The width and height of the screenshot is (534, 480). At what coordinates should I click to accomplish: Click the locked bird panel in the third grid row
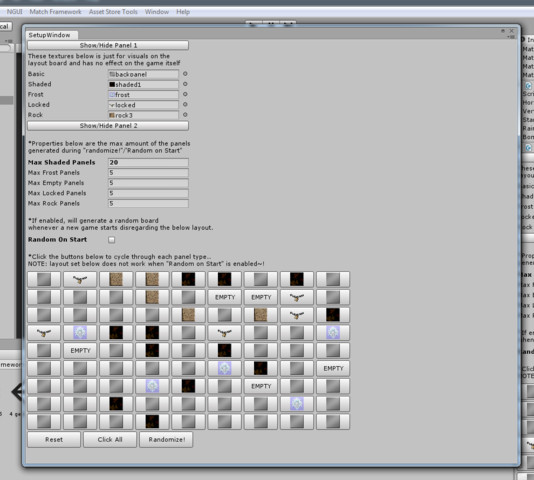[x=297, y=315]
